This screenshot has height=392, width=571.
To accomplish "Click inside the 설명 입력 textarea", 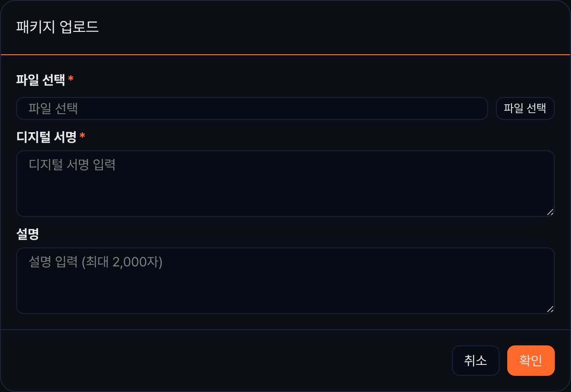I will tap(285, 281).
